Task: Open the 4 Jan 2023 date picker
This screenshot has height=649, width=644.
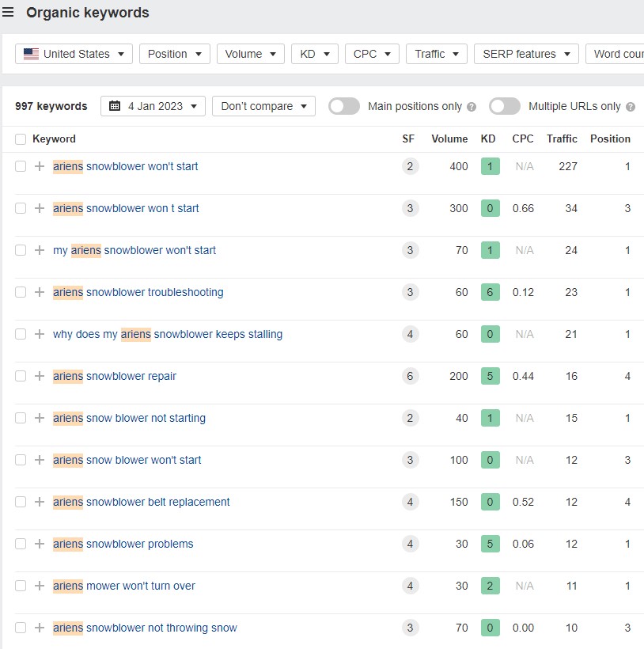Action: (153, 106)
